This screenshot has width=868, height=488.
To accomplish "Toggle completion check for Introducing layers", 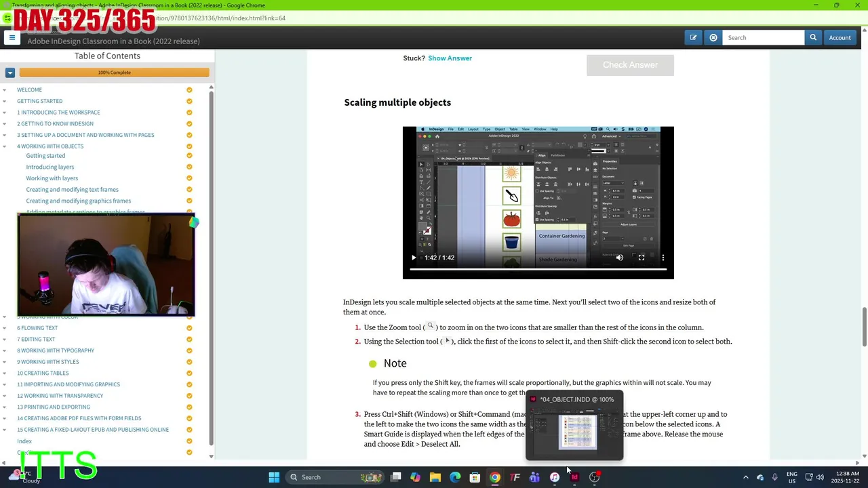I will click(189, 167).
